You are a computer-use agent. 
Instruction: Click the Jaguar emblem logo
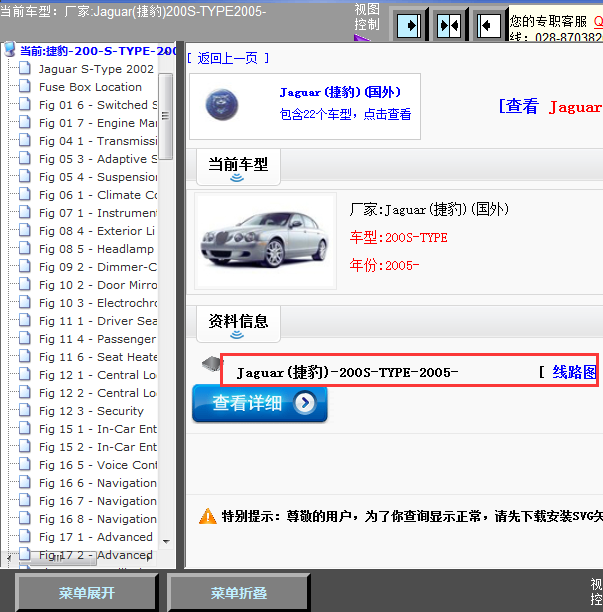pos(222,104)
